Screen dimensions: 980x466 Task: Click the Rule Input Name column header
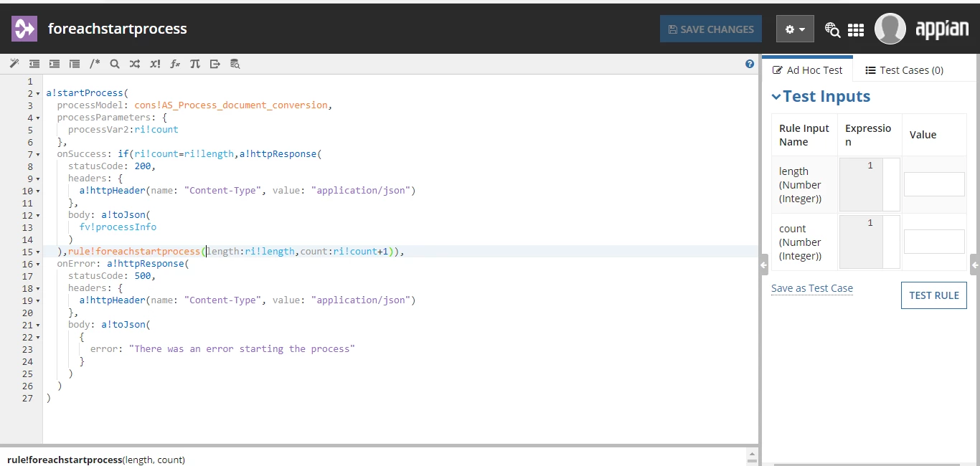[804, 135]
